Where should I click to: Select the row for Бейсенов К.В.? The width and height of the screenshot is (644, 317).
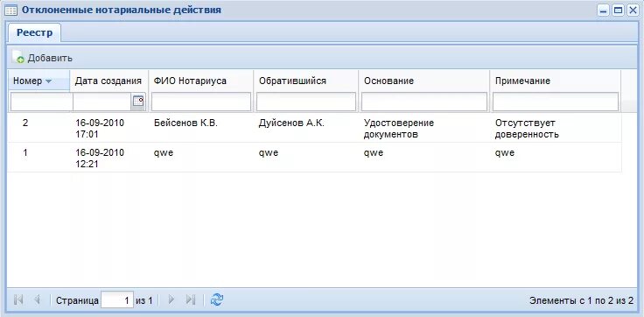(x=314, y=128)
